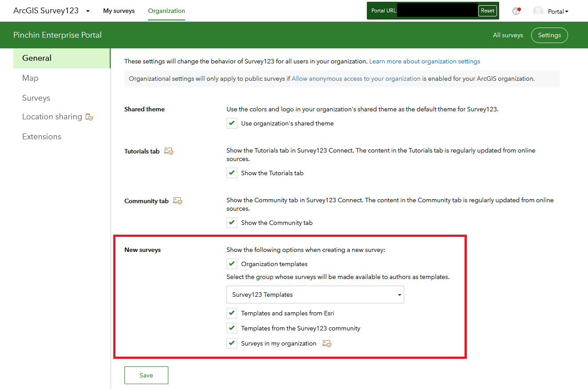Disable Templates and samples from Esri
588x389 pixels.
[x=231, y=313]
